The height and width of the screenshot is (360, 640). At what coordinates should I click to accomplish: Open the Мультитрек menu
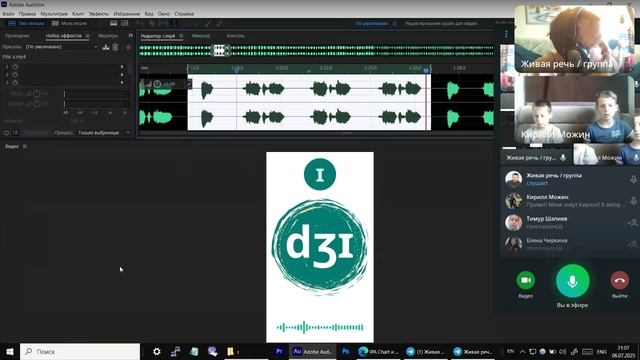tap(54, 13)
